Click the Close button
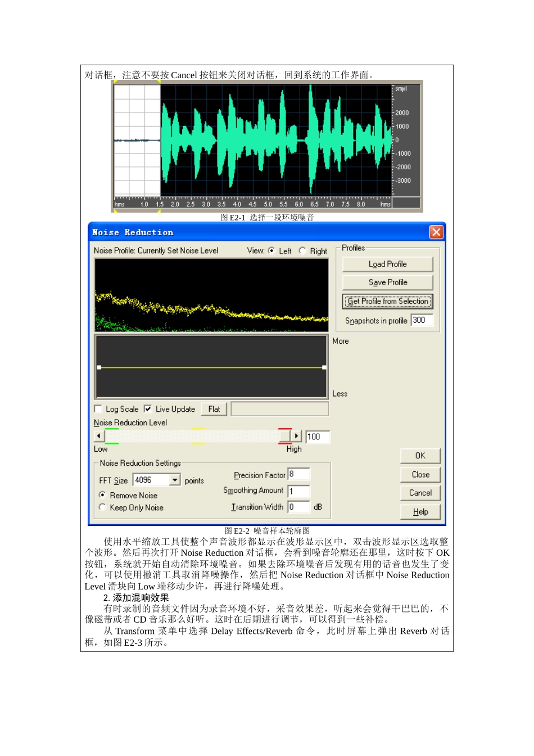The height and width of the screenshot is (756, 534). [420, 474]
